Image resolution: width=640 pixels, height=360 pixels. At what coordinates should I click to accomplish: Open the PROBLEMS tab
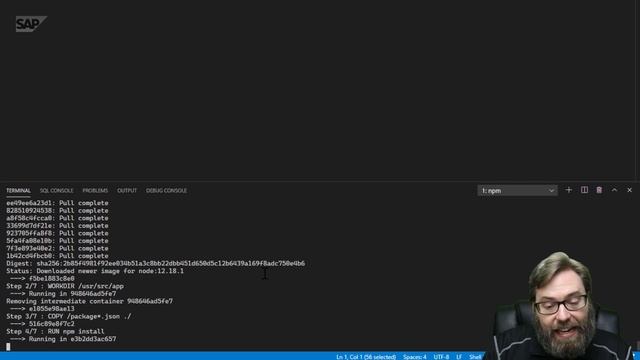pyautogui.click(x=95, y=191)
